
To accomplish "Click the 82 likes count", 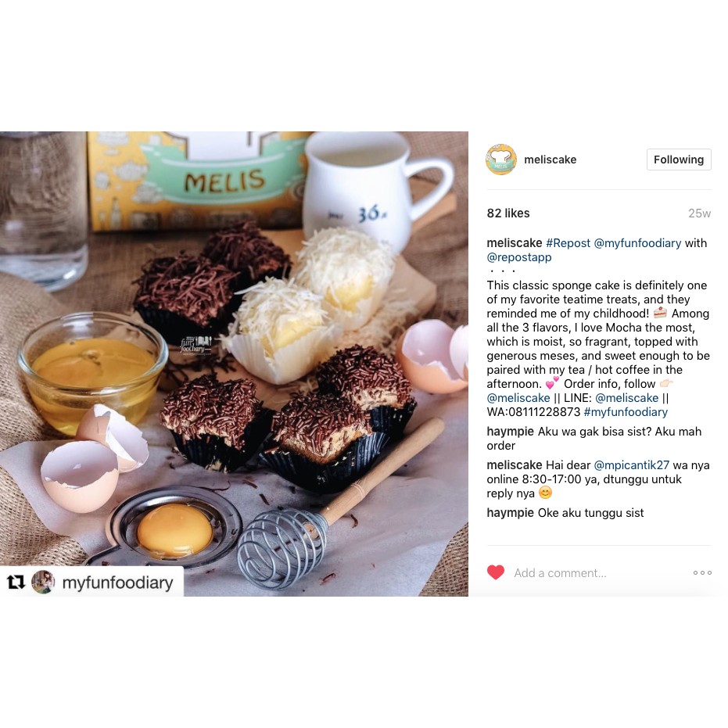I will tap(508, 213).
